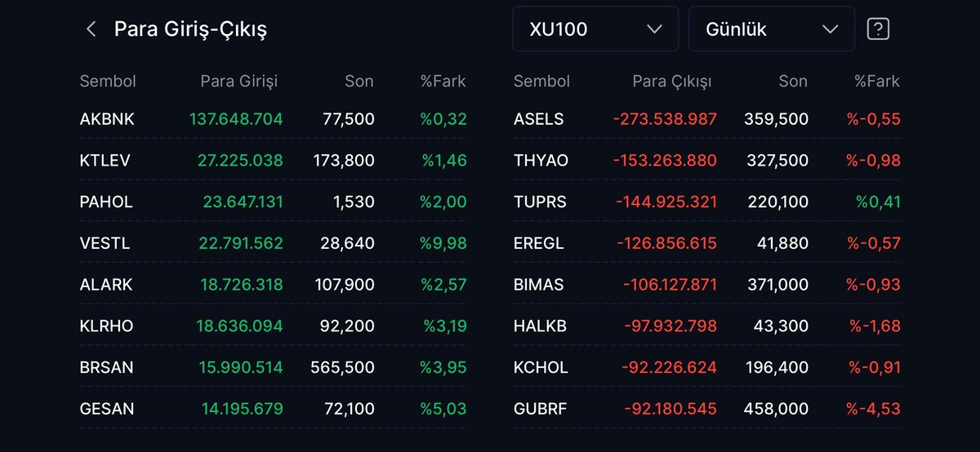The width and height of the screenshot is (980, 452).
Task: Open the KTLEV stock entry
Action: click(274, 161)
